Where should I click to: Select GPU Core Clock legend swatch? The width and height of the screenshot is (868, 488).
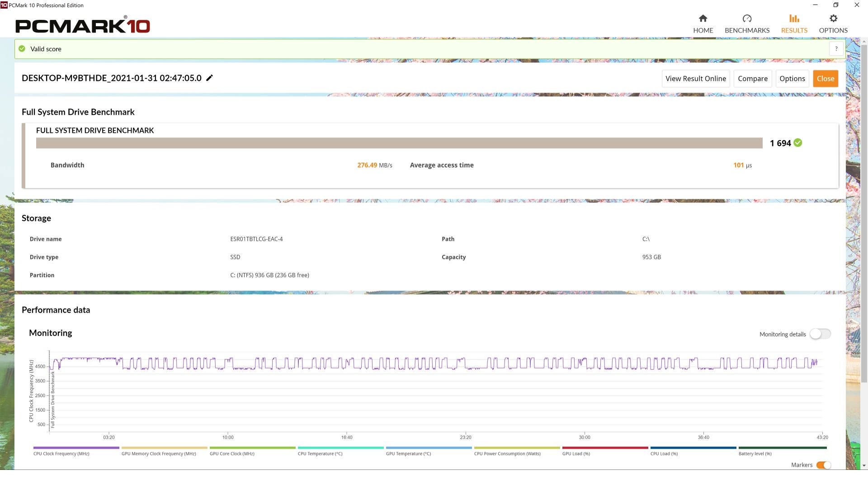[253, 448]
